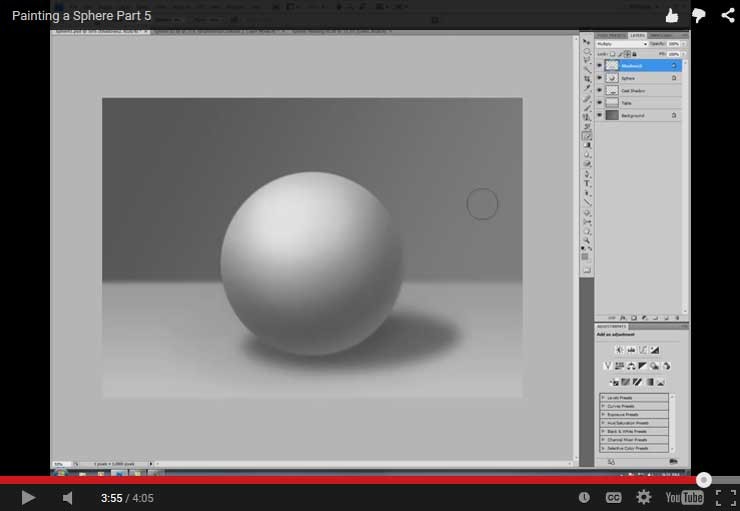The image size is (740, 511).
Task: Toggle lock all (padlock) on layer
Action: [634, 54]
